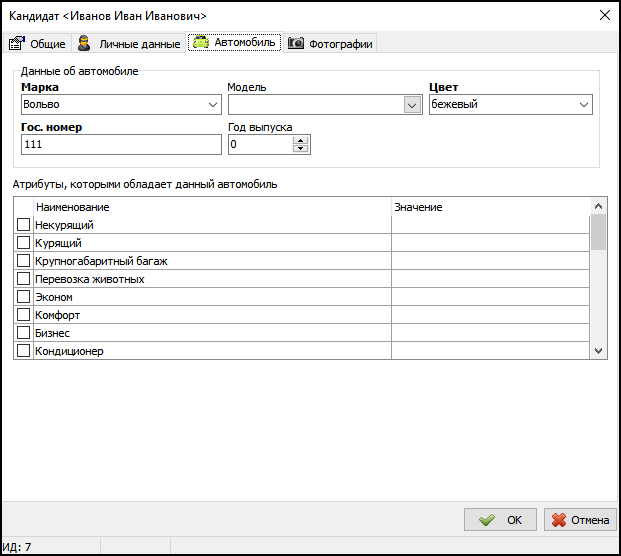Image resolution: width=621 pixels, height=556 pixels.
Task: Open the Марка dropdown list
Action: pyautogui.click(x=213, y=105)
